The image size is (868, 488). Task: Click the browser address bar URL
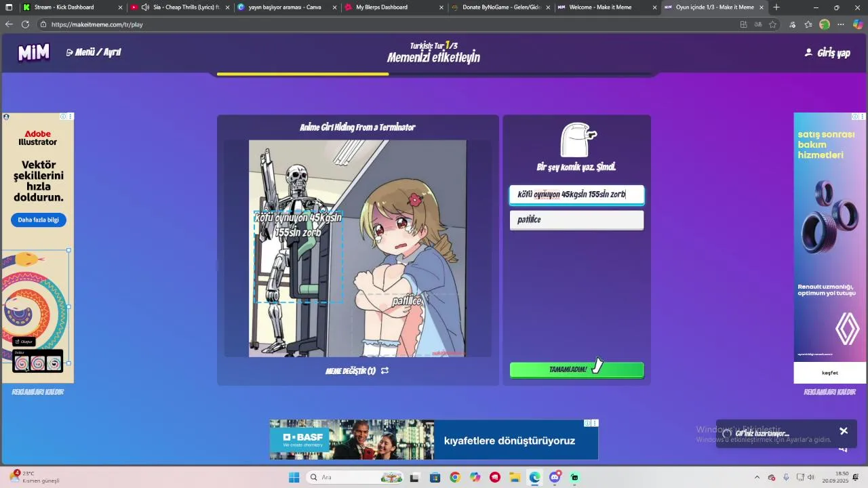[97, 24]
